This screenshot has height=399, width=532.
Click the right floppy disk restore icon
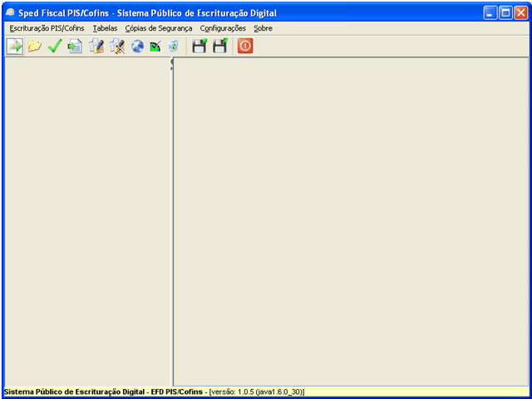pyautogui.click(x=220, y=47)
